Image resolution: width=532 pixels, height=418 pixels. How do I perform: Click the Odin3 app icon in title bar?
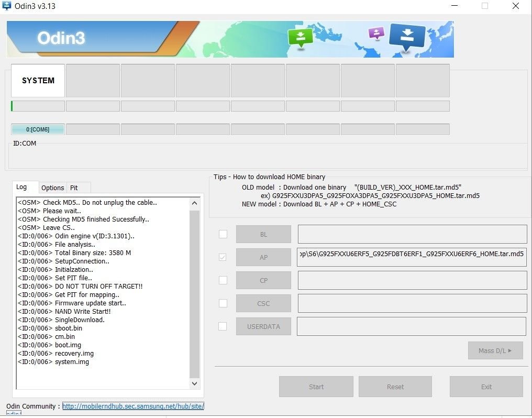pos(6,5)
